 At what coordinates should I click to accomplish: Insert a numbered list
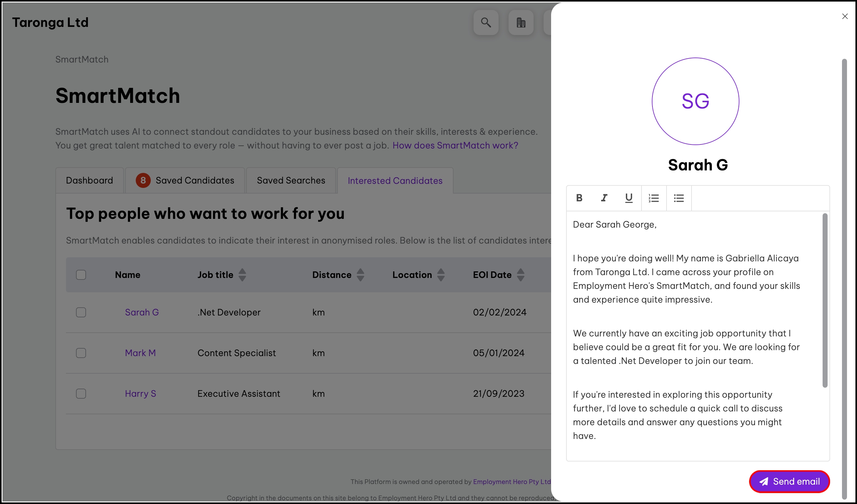tap(654, 198)
